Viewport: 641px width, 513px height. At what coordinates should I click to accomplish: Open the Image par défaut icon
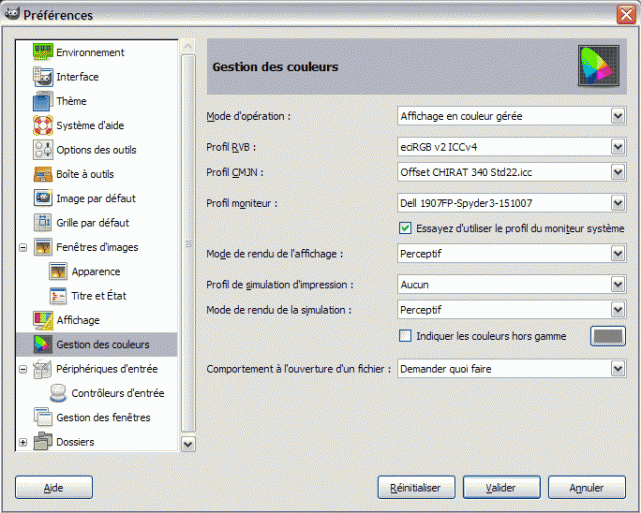point(43,198)
